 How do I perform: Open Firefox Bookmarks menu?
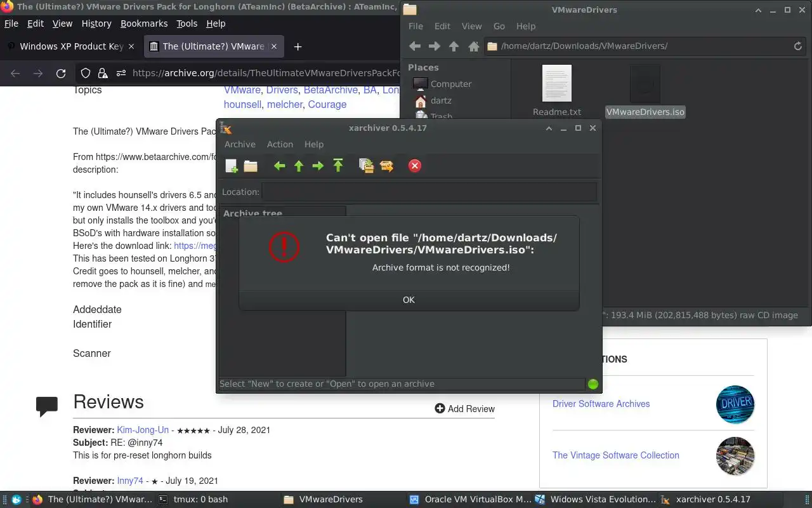pos(144,23)
